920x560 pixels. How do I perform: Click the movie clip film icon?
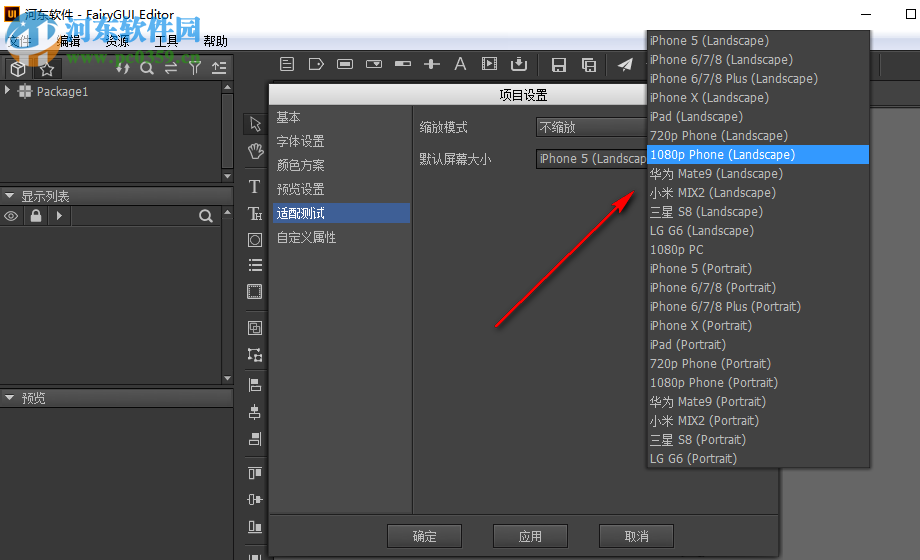(489, 64)
